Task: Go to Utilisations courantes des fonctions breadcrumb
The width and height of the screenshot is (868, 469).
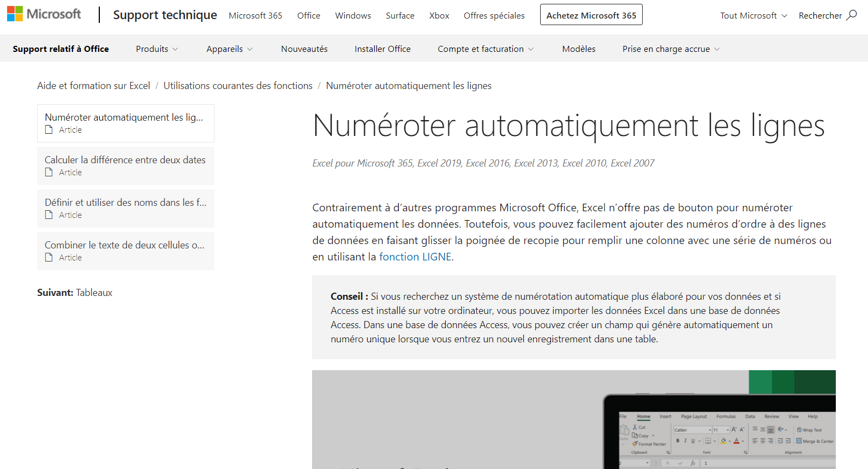Action: tap(238, 86)
